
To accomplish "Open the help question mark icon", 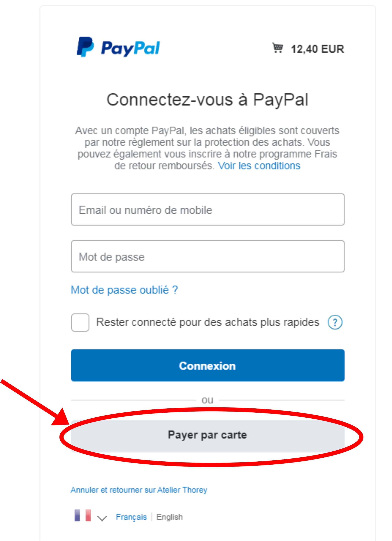I will click(x=335, y=322).
